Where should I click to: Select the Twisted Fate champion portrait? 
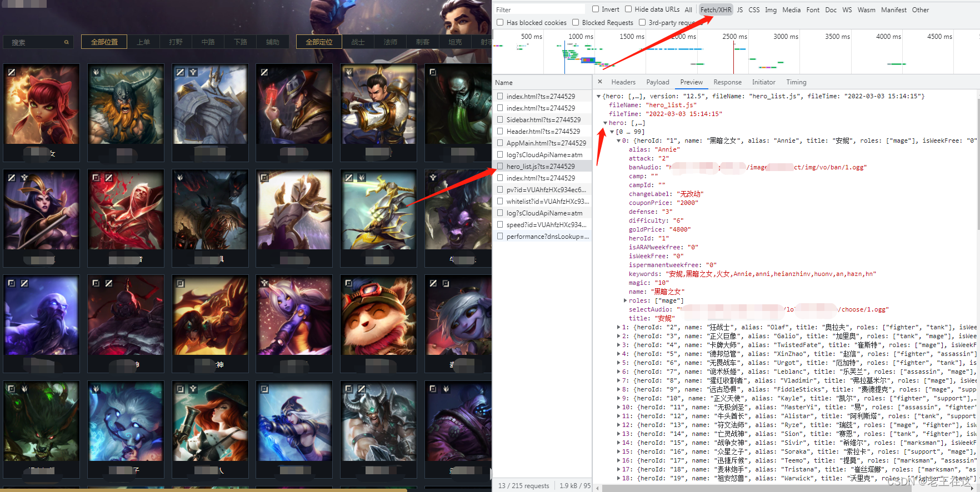click(x=294, y=104)
